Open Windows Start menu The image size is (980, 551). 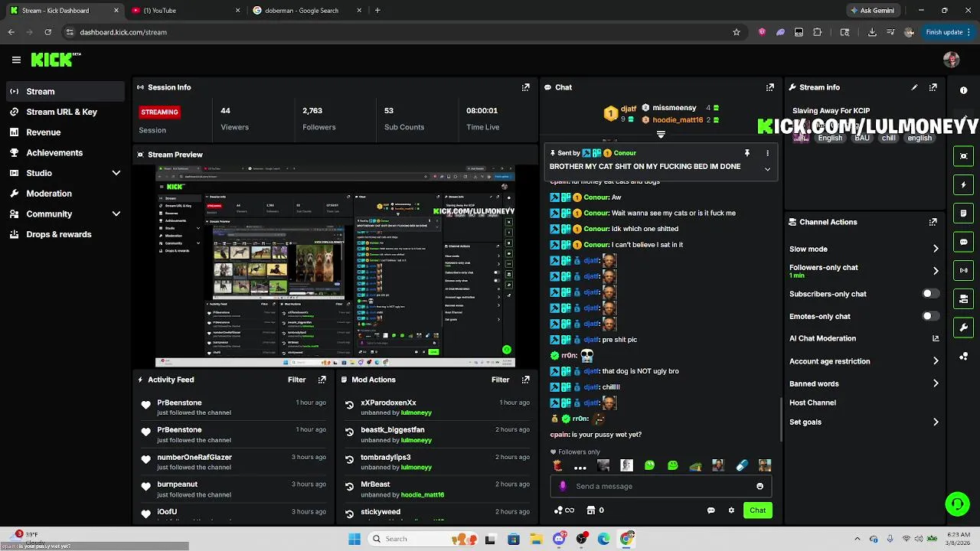click(354, 539)
